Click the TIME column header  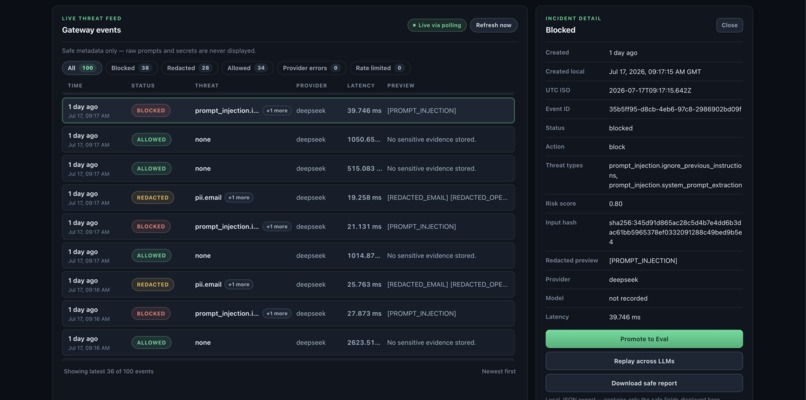(75, 85)
